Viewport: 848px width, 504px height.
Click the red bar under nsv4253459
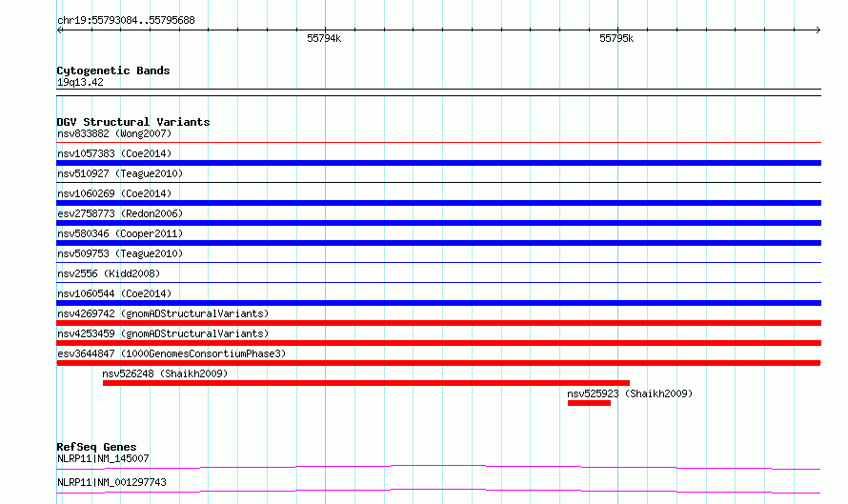pyautogui.click(x=438, y=343)
